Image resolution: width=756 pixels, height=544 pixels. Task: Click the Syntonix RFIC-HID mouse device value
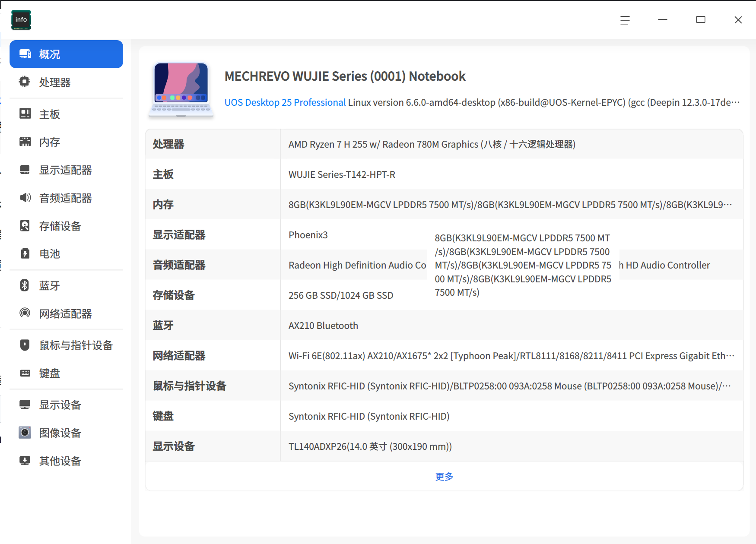click(x=510, y=386)
